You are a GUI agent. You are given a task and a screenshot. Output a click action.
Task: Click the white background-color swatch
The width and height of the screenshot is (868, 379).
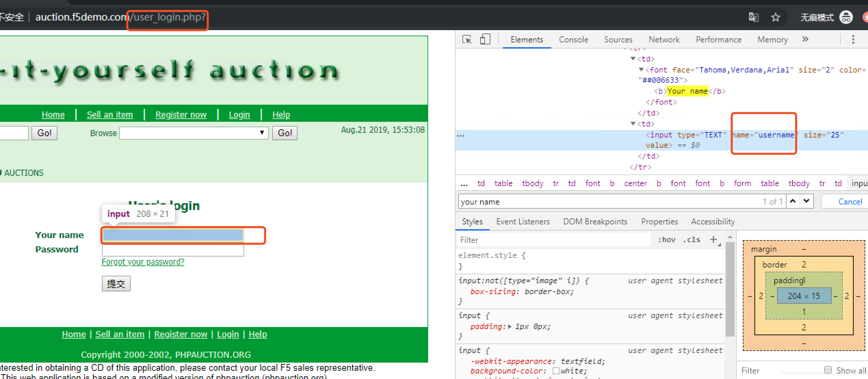556,371
